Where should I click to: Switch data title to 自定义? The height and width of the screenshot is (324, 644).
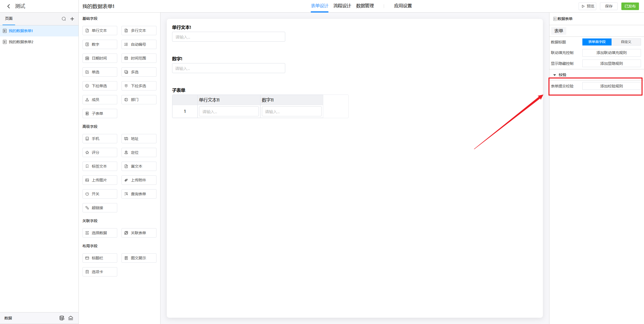pyautogui.click(x=626, y=42)
